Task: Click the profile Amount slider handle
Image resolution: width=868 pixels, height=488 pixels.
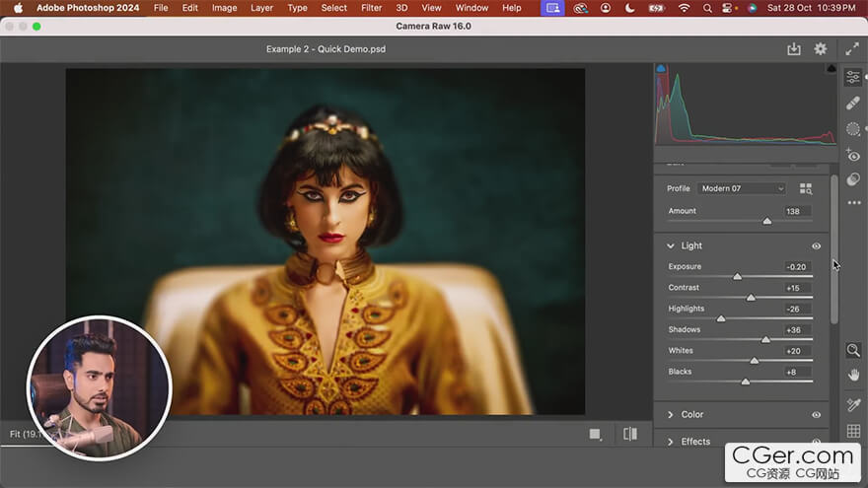Action: 766,221
